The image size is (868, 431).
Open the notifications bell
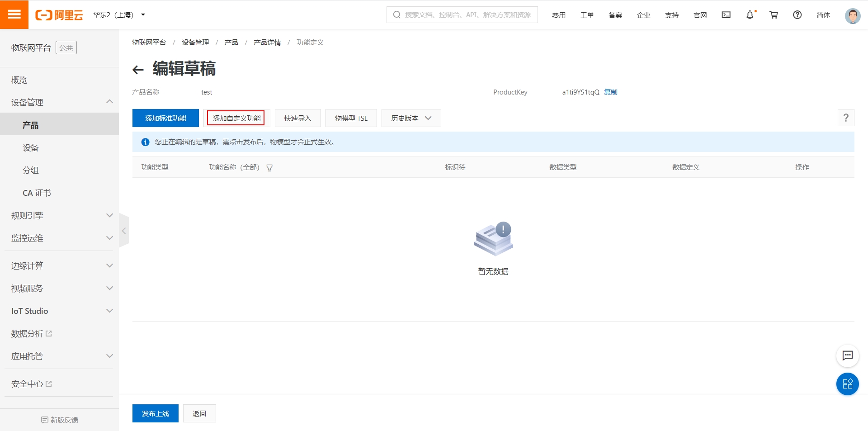tap(750, 15)
